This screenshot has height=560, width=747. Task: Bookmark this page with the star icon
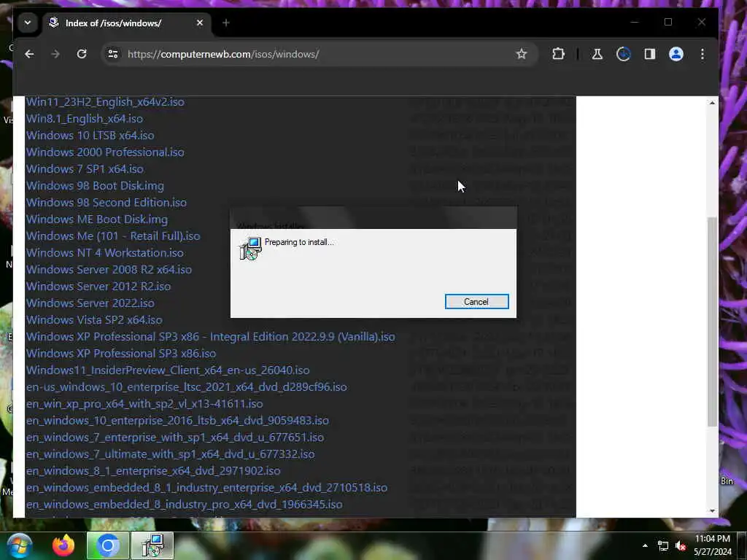(522, 54)
